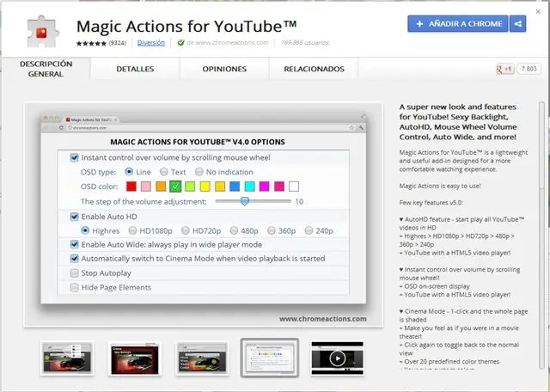
Task: Click the Google +1 button
Action: coord(505,69)
